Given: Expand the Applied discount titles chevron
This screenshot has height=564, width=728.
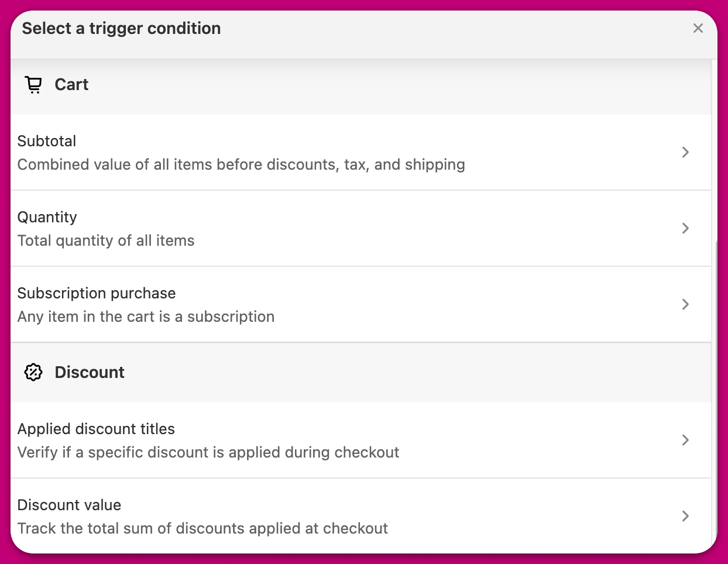Looking at the screenshot, I should click(685, 440).
